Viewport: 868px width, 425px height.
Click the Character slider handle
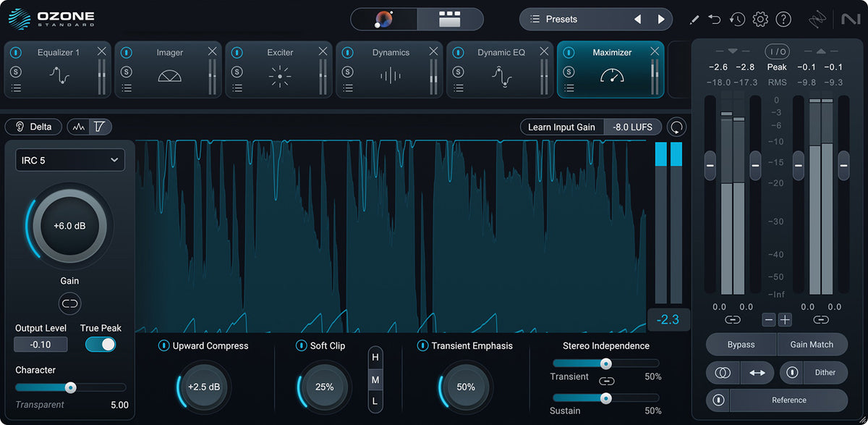coord(70,387)
